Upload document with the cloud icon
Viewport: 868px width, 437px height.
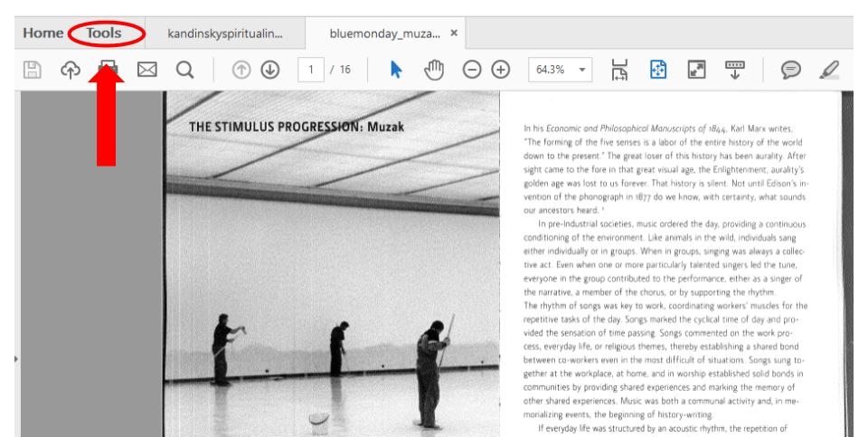pos(71,70)
